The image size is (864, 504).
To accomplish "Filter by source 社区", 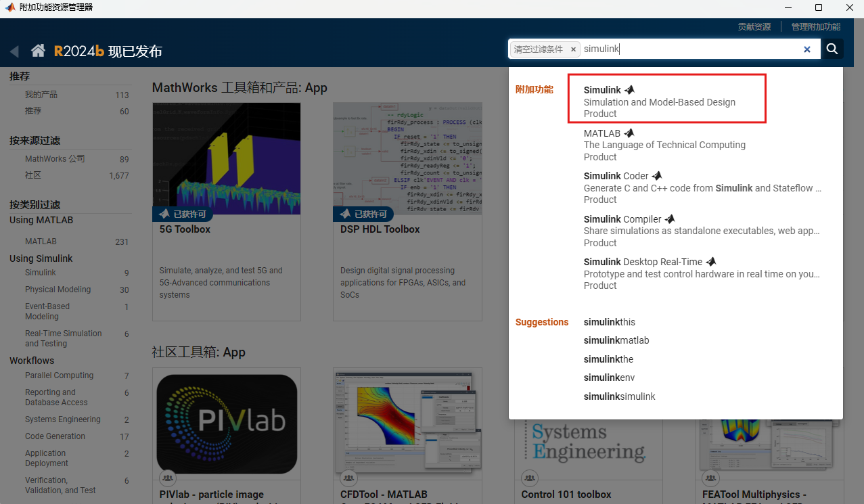I will point(33,175).
